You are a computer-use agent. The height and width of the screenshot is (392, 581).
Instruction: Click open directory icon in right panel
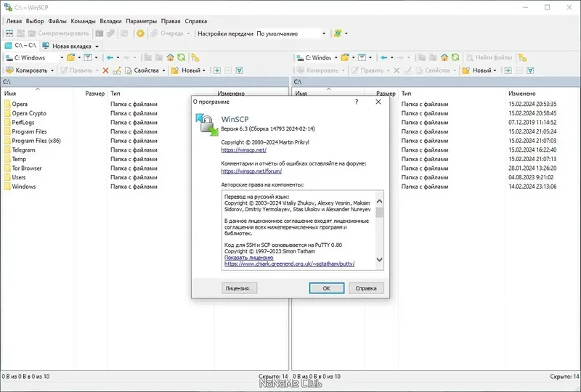345,57
